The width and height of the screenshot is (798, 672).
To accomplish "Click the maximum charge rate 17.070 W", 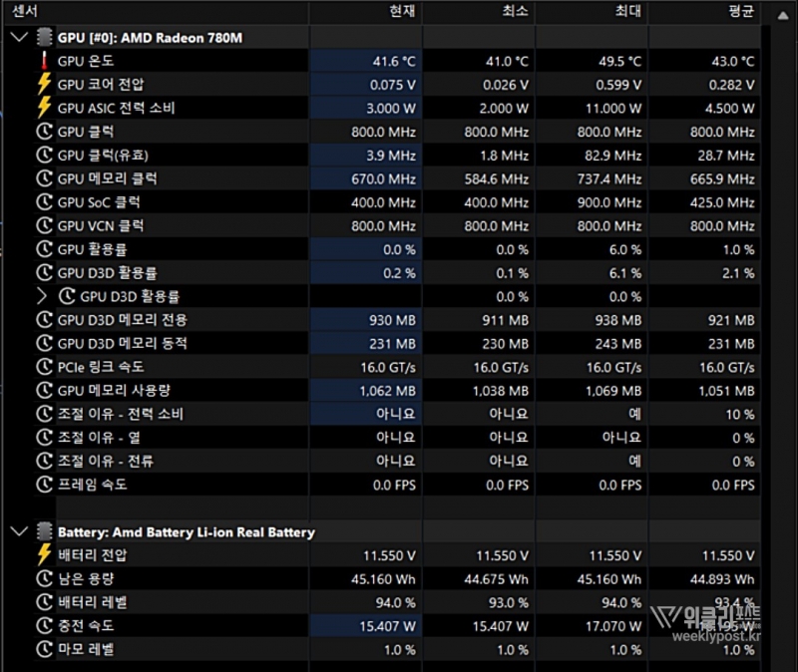I will coord(613,626).
